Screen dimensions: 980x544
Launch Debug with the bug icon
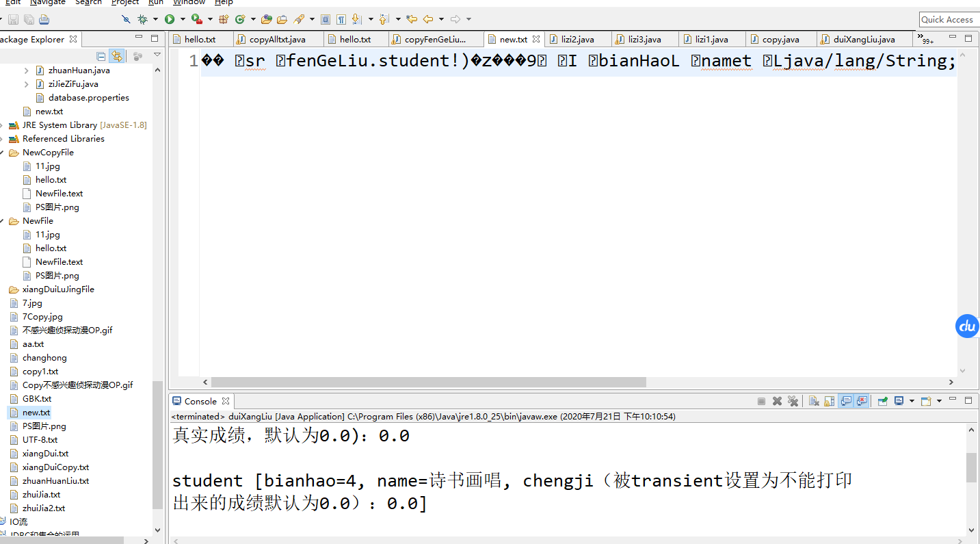(142, 19)
